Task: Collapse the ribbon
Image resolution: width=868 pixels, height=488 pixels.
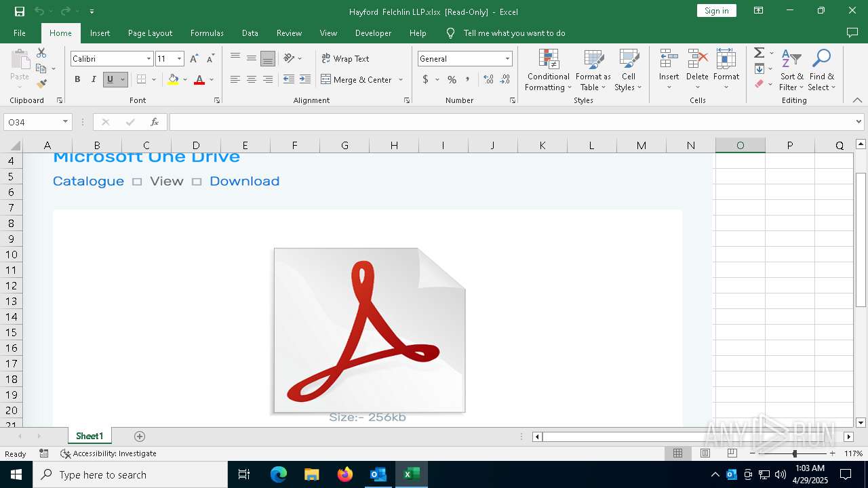Action: [857, 100]
